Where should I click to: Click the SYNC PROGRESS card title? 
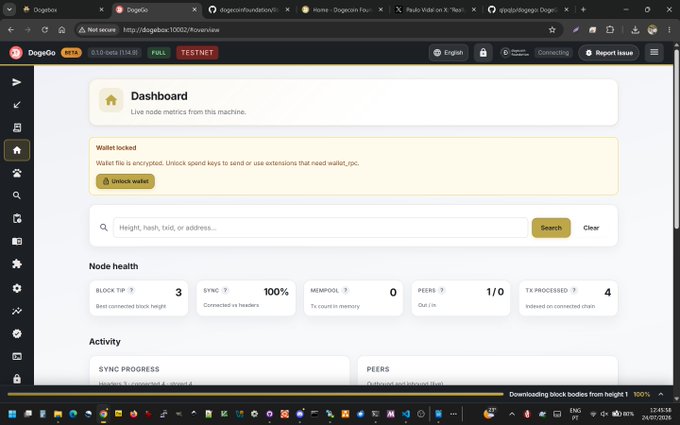coord(129,369)
